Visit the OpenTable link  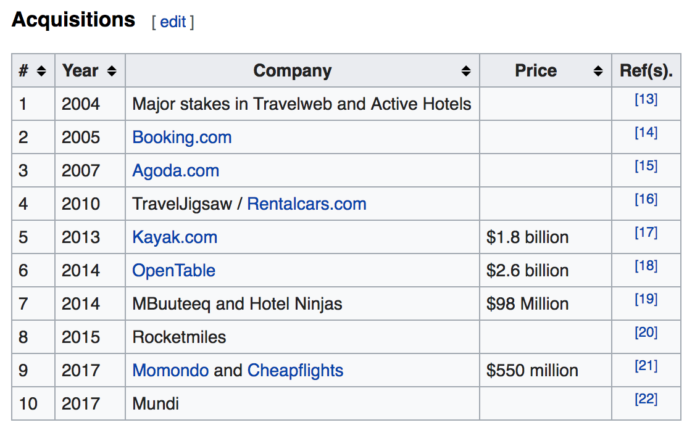click(174, 271)
